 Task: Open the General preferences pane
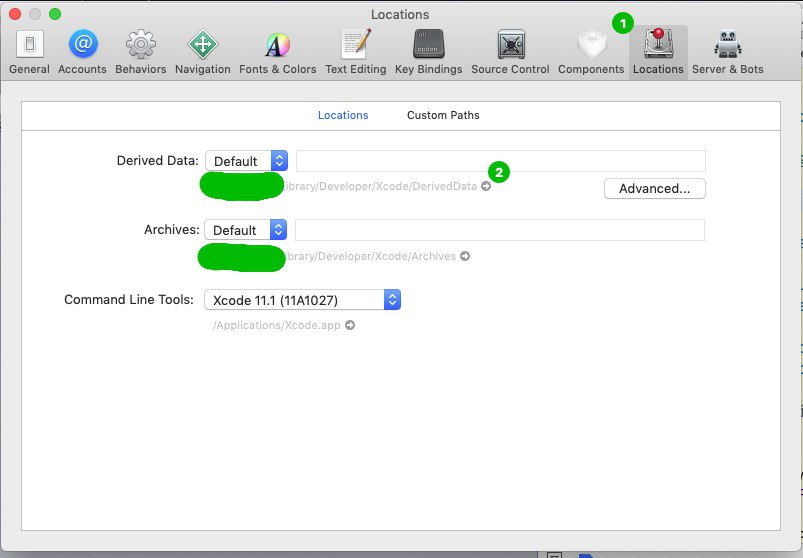29,52
